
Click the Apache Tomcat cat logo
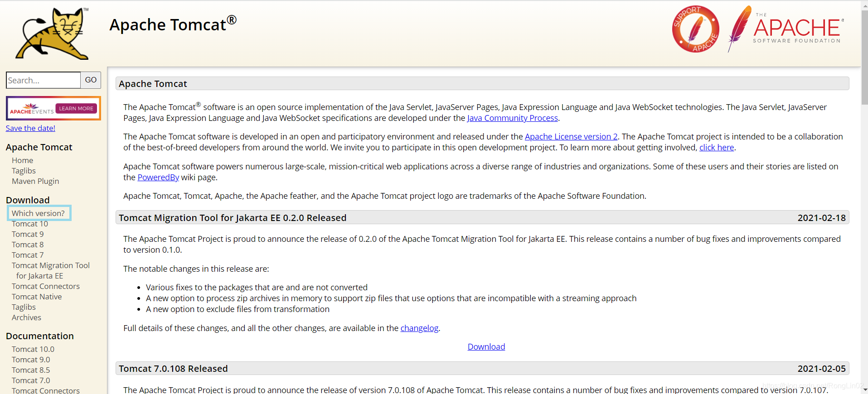click(x=53, y=34)
